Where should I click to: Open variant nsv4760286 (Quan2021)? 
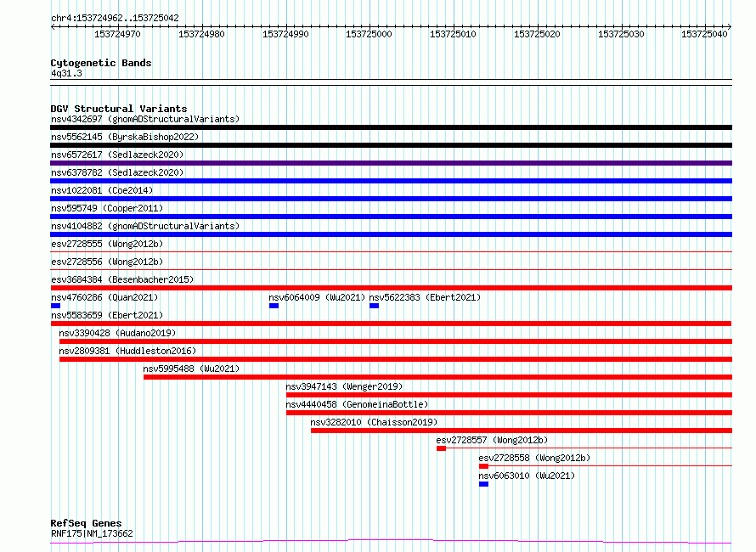pyautogui.click(x=104, y=297)
